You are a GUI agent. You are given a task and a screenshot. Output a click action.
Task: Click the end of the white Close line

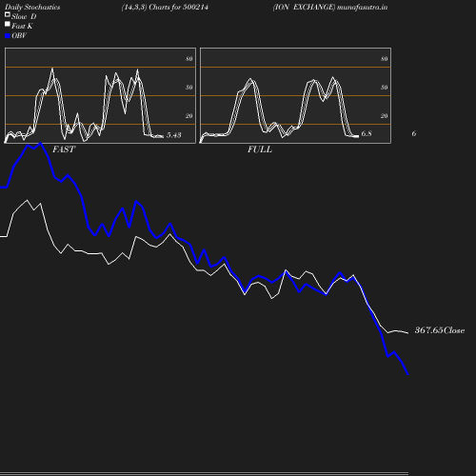coord(407,333)
